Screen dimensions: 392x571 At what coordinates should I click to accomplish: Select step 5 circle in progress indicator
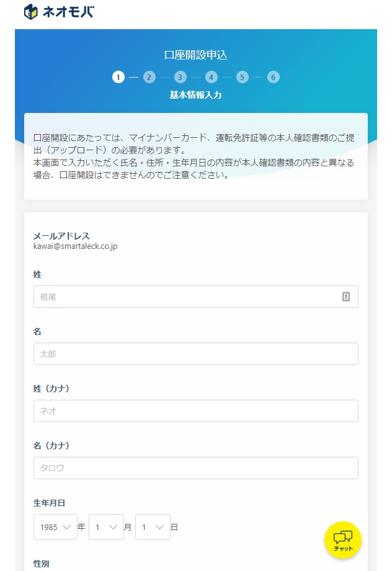(x=243, y=78)
